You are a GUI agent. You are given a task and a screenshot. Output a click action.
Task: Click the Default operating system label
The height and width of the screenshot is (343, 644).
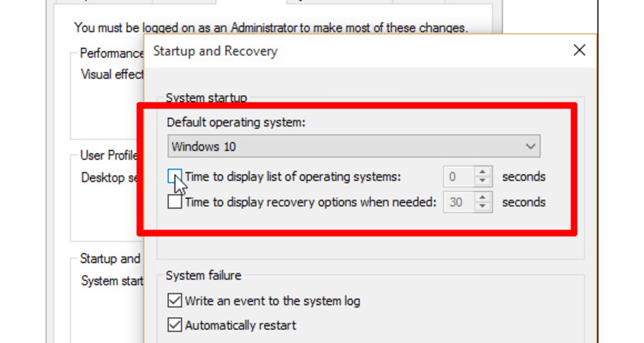[236, 122]
